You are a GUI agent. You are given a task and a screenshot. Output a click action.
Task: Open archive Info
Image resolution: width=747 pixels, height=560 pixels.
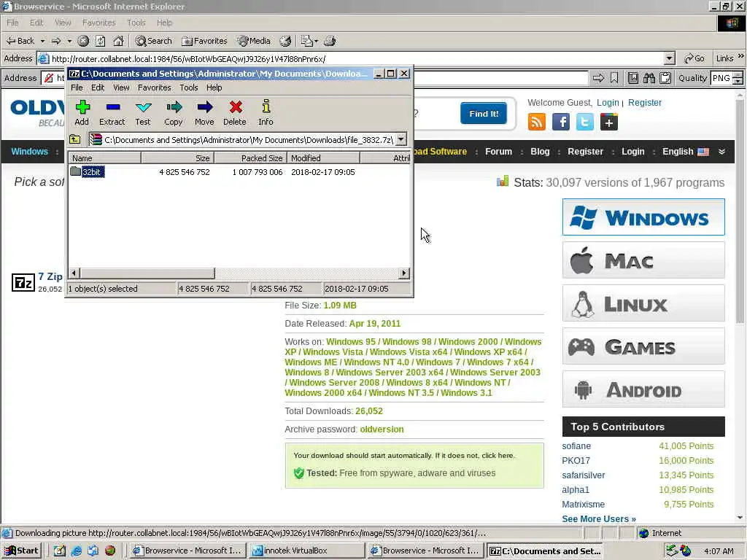coord(266,113)
